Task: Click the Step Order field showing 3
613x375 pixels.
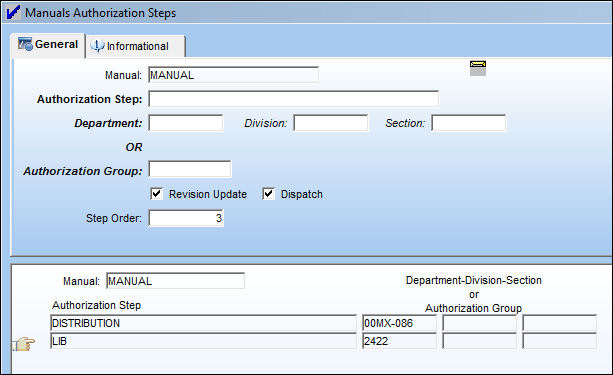Action: (x=186, y=218)
